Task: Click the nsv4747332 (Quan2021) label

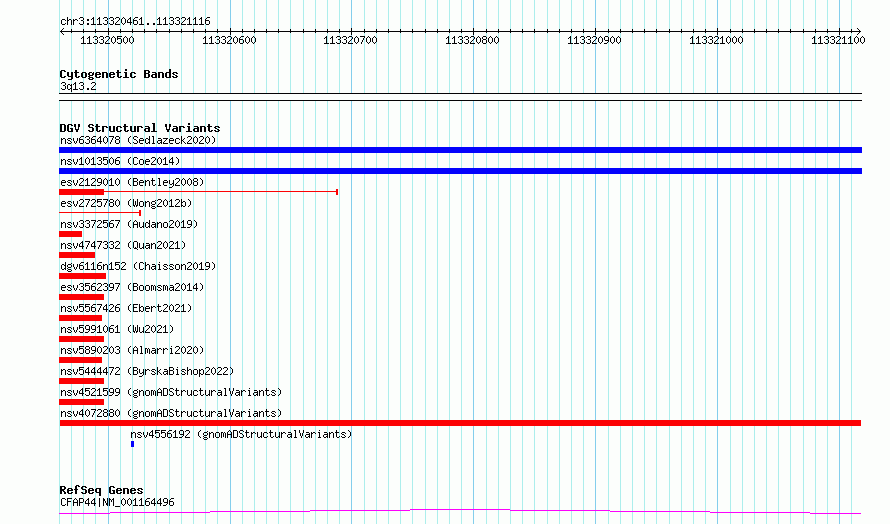Action: tap(123, 245)
